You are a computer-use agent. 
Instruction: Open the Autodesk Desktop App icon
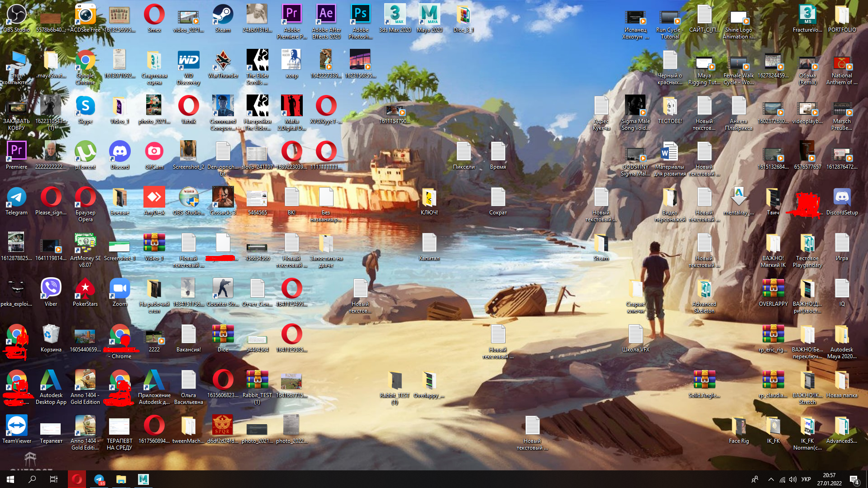[51, 387]
